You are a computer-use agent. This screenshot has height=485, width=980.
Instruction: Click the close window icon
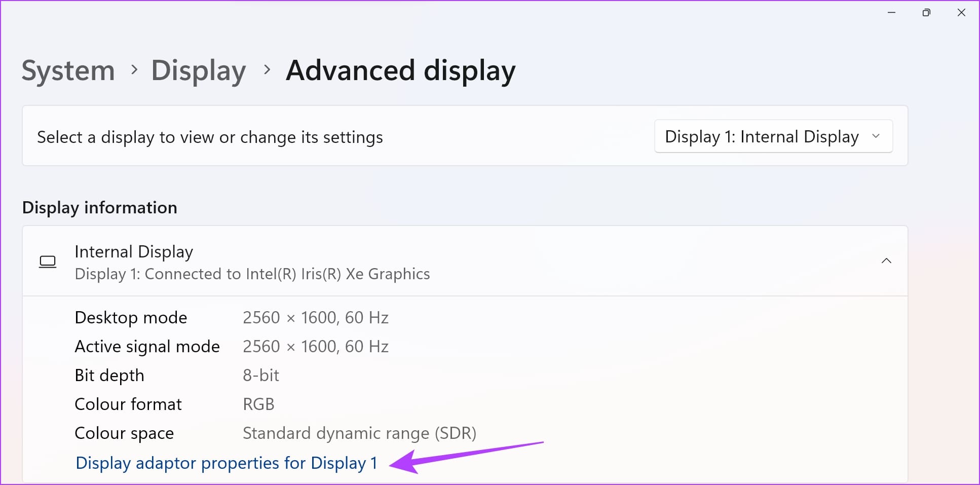pyautogui.click(x=961, y=12)
